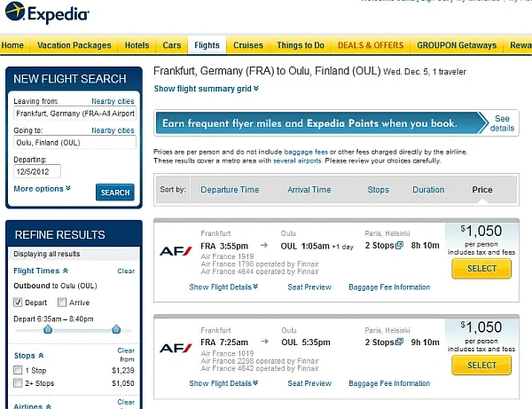The width and height of the screenshot is (532, 409).
Task: Enable the 1 Stop filter
Action: click(18, 370)
